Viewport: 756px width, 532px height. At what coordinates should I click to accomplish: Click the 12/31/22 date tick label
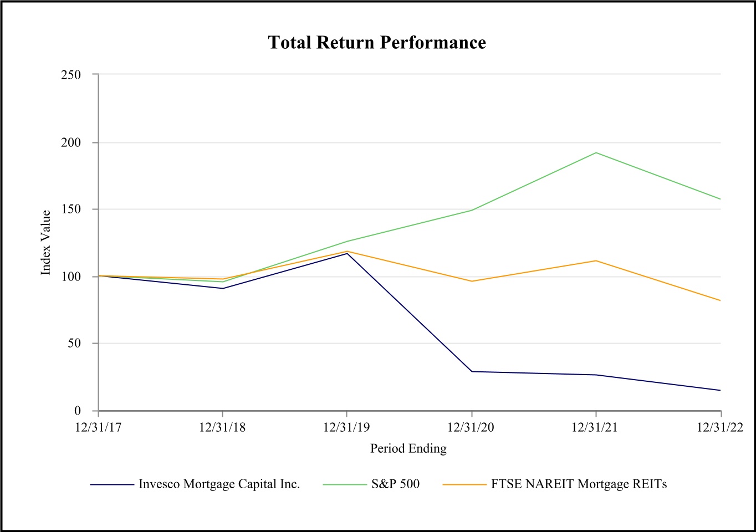click(719, 427)
